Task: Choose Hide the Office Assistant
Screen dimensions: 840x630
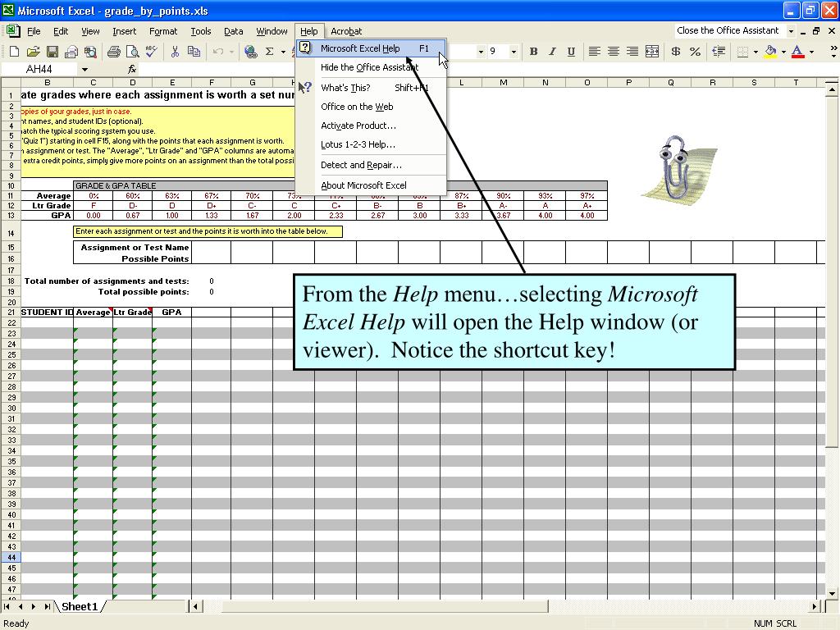Action: [x=371, y=67]
